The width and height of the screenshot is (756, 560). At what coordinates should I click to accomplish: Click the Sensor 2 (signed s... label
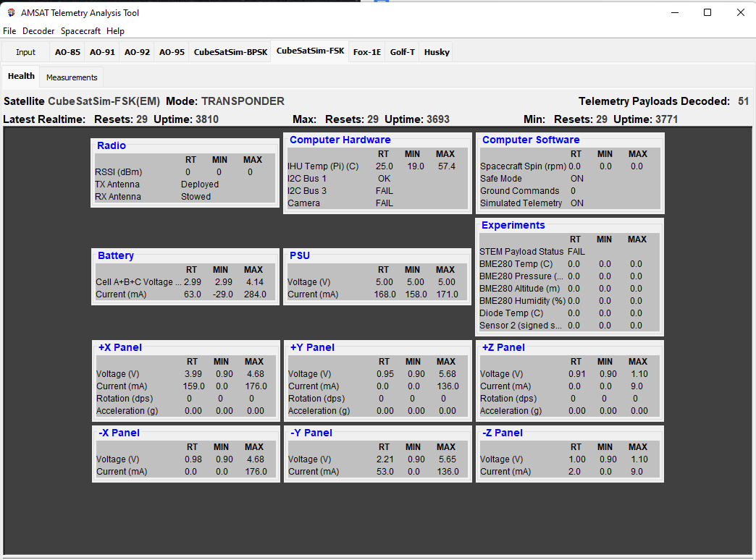click(520, 326)
